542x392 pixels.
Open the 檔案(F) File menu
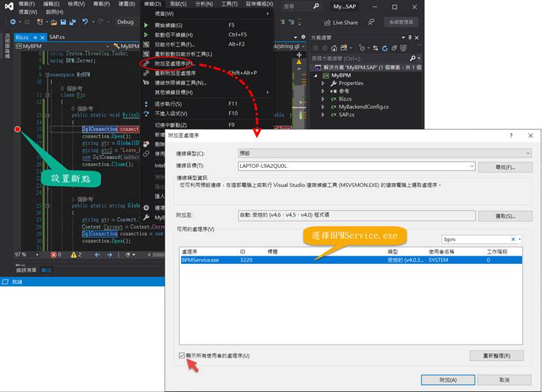(x=27, y=4)
